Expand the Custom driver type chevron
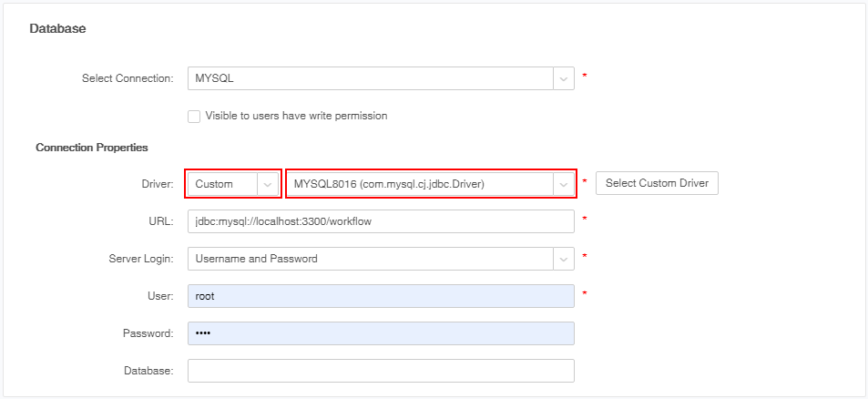The height and width of the screenshot is (399, 868). (268, 184)
